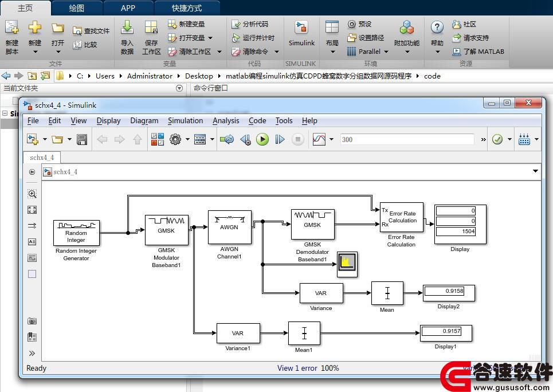
Task: Open the Simulation Data Inspector icon
Action: (x=319, y=139)
